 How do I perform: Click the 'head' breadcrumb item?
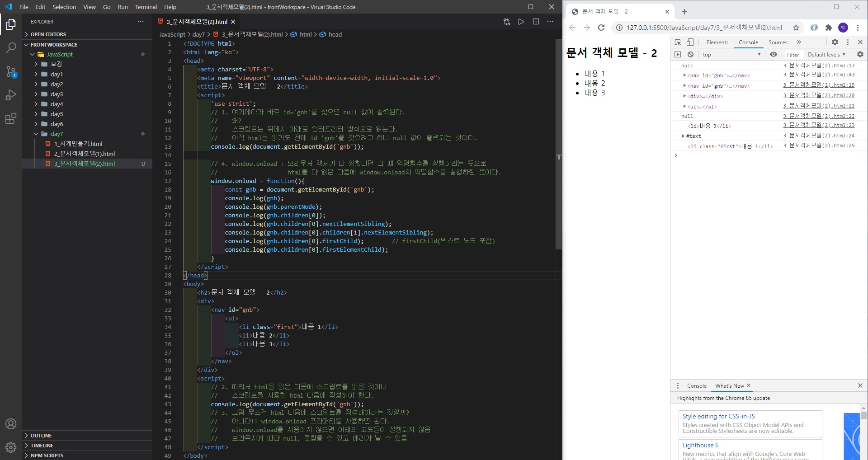click(x=335, y=34)
